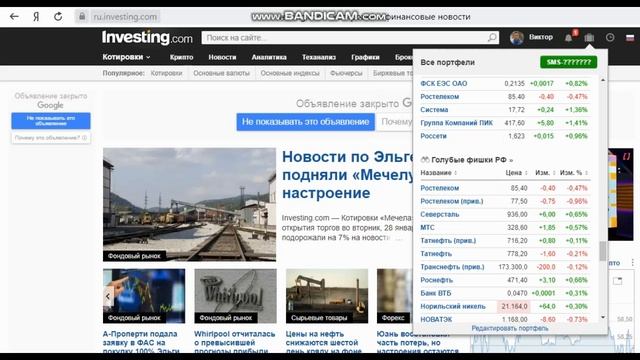This screenshot has width=640, height=360.
Task: Go back with the browser back arrow
Action: pos(14,17)
